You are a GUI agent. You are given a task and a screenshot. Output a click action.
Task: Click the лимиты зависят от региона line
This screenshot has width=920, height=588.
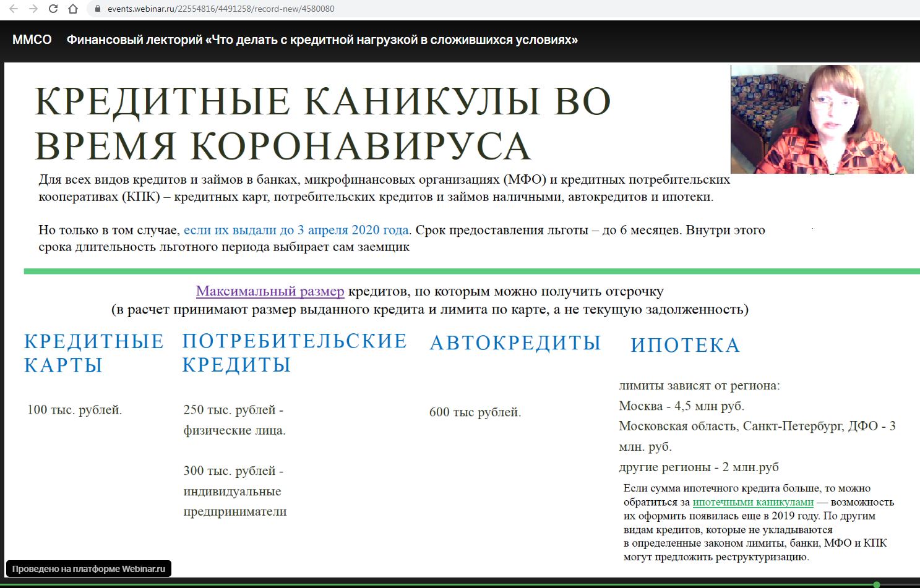(699, 386)
